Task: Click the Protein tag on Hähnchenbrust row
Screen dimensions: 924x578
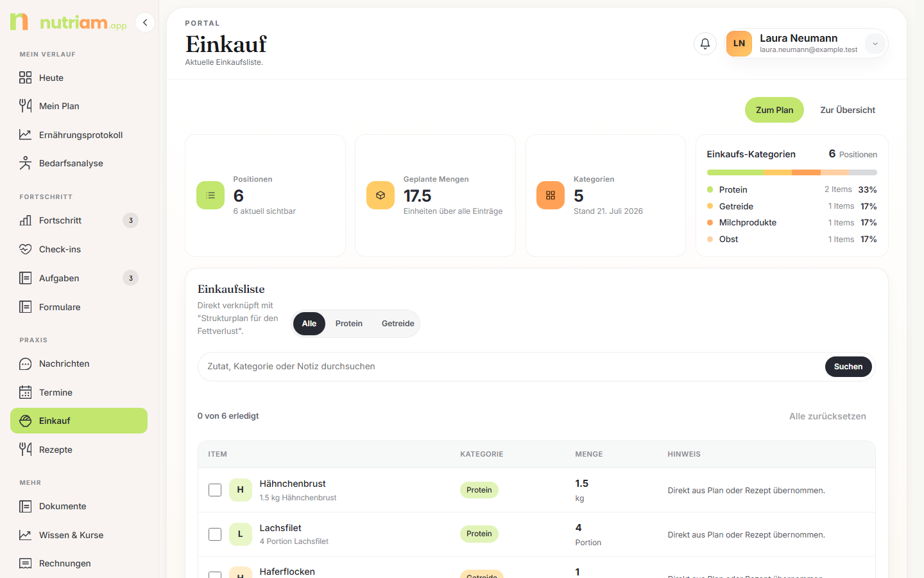Action: pyautogui.click(x=479, y=490)
